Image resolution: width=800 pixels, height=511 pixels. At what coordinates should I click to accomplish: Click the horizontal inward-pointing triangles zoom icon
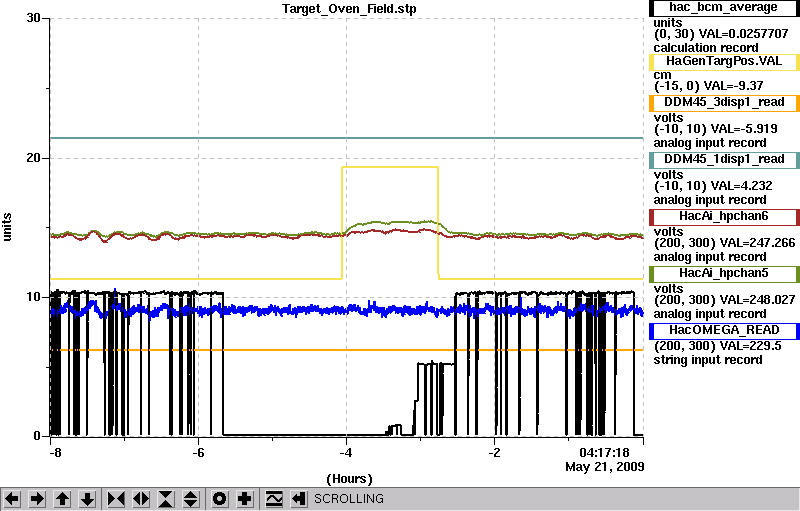pos(116,498)
